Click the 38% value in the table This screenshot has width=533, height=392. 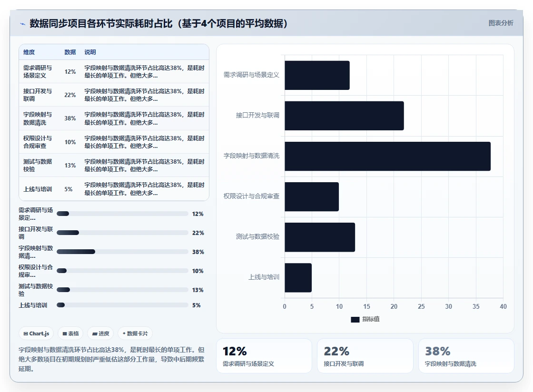(70, 118)
